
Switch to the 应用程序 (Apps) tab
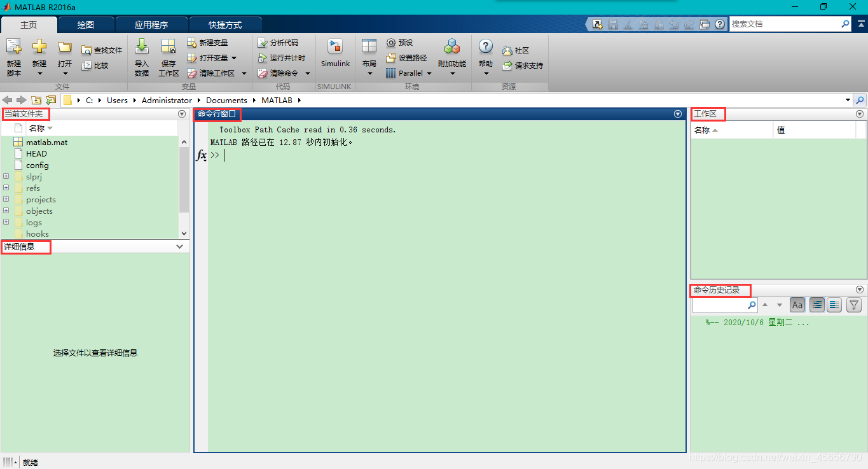pos(151,25)
